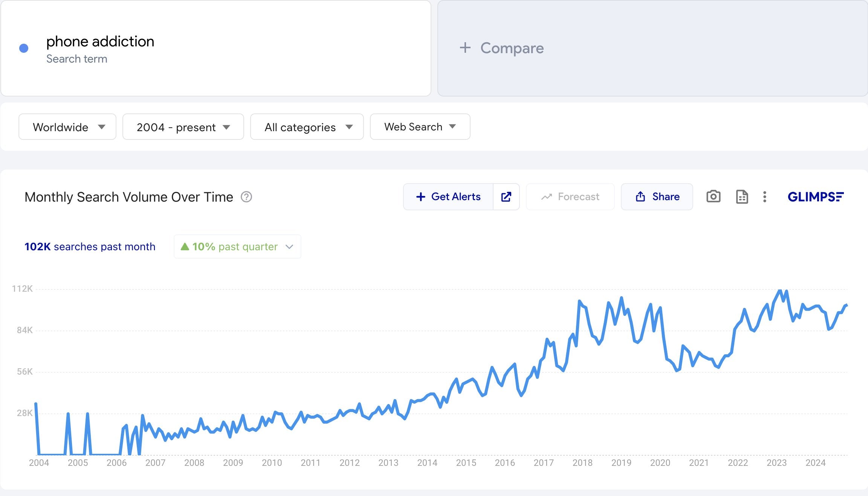Image resolution: width=868 pixels, height=496 pixels.
Task: Open the Web Search type dropdown
Action: pyautogui.click(x=420, y=127)
